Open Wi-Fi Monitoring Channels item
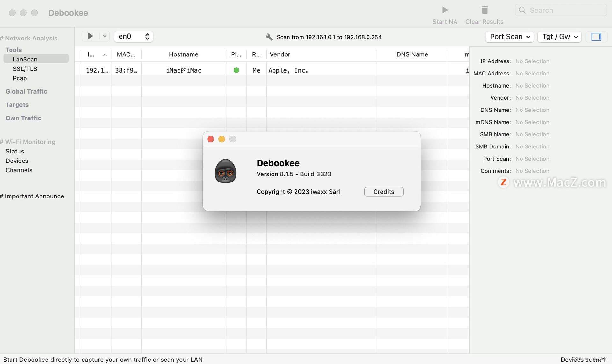This screenshot has height=364, width=612. point(19,170)
